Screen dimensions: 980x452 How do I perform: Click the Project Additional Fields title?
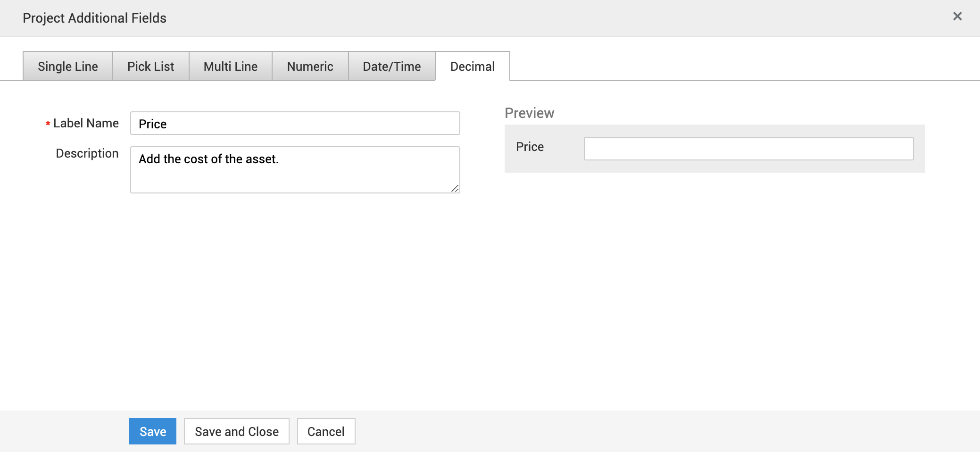[94, 18]
